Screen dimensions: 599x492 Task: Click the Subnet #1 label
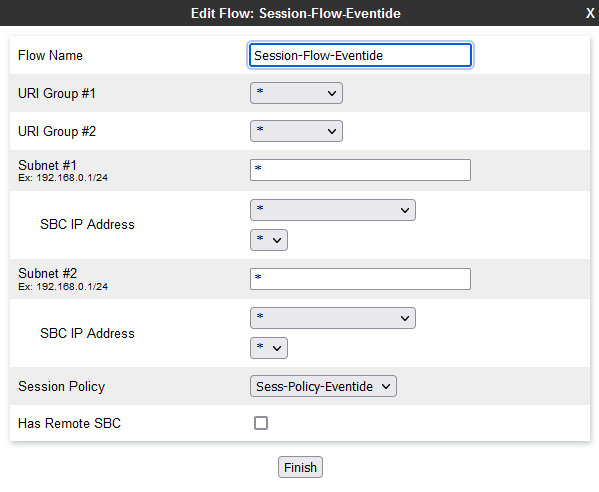tap(47, 165)
